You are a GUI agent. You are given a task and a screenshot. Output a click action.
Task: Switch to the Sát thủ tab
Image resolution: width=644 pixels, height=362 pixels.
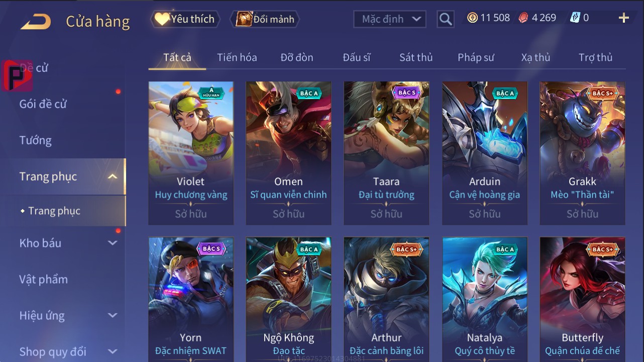pyautogui.click(x=416, y=57)
